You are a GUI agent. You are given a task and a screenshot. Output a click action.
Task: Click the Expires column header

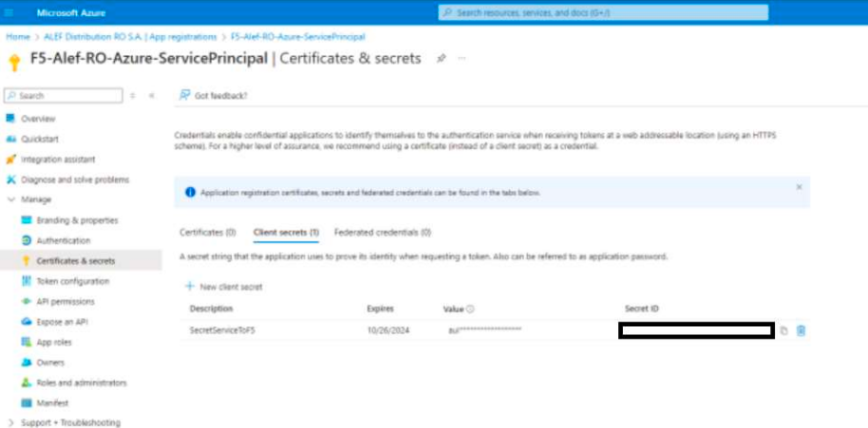pyautogui.click(x=380, y=308)
